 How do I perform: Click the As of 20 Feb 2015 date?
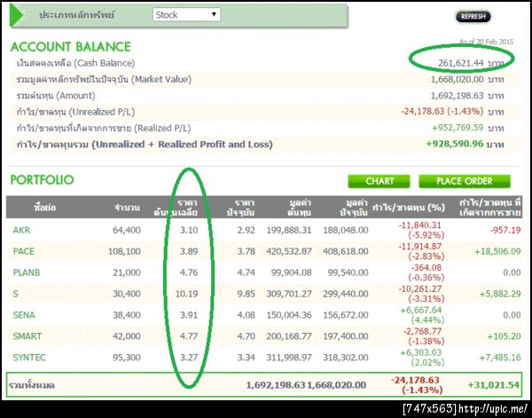pos(486,42)
